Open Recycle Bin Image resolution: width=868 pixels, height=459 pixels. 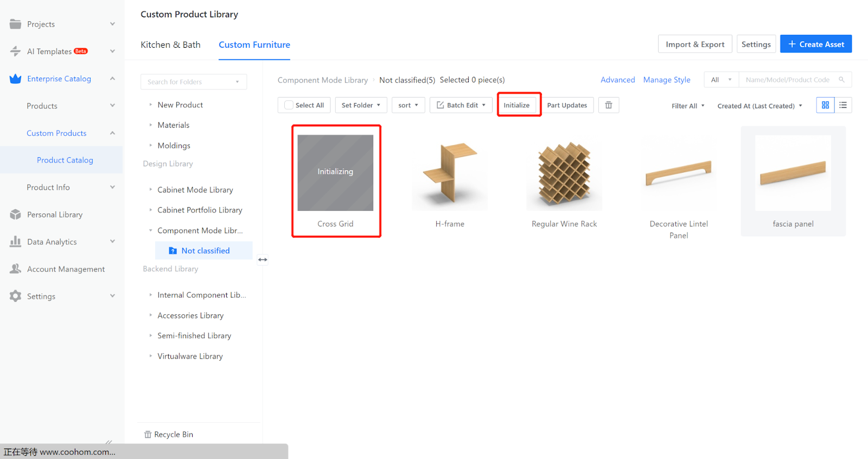click(x=169, y=434)
